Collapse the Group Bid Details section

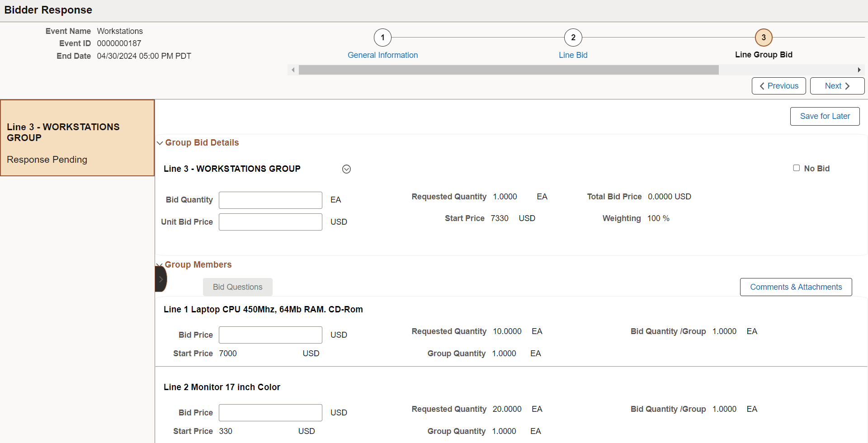(x=160, y=143)
